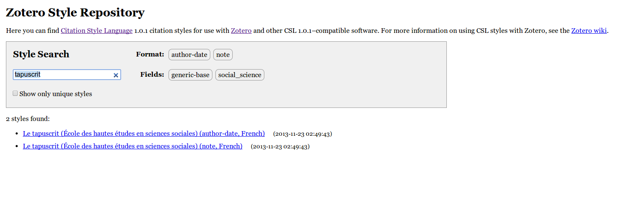
Task: Click the Format: label
Action: pyautogui.click(x=150, y=54)
